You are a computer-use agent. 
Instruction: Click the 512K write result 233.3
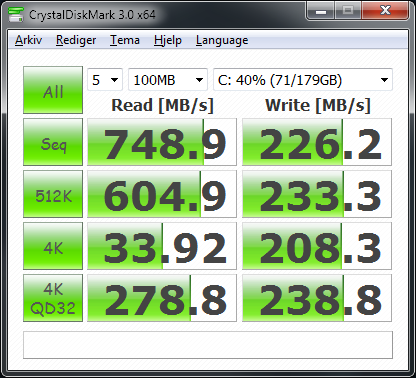(317, 194)
